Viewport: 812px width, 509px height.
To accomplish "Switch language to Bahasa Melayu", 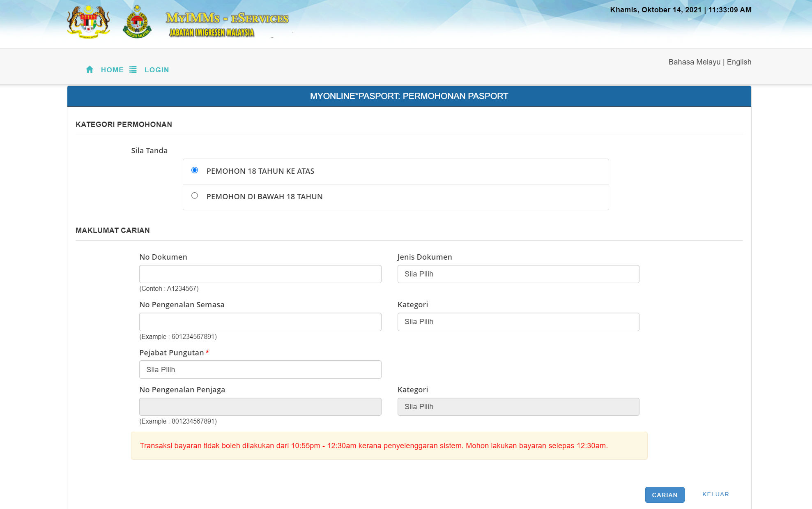I will tap(695, 62).
